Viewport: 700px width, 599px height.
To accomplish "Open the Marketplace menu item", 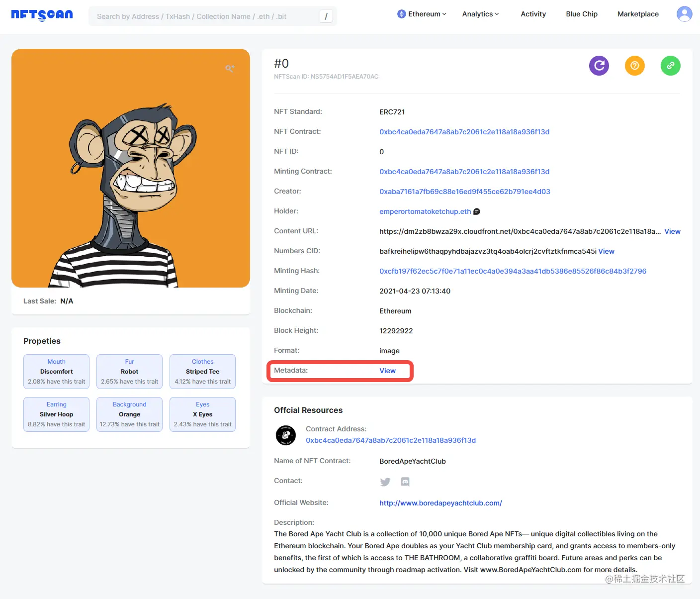I will (x=638, y=14).
